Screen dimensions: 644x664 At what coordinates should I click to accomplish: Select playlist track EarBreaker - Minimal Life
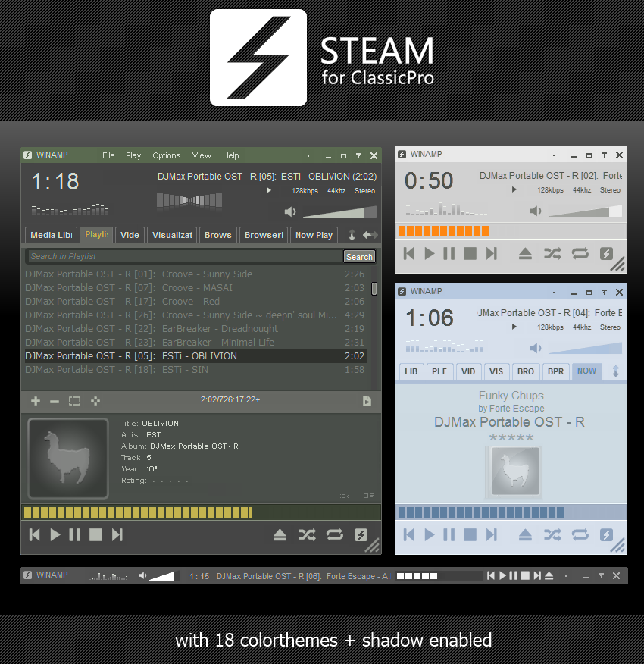(x=195, y=342)
